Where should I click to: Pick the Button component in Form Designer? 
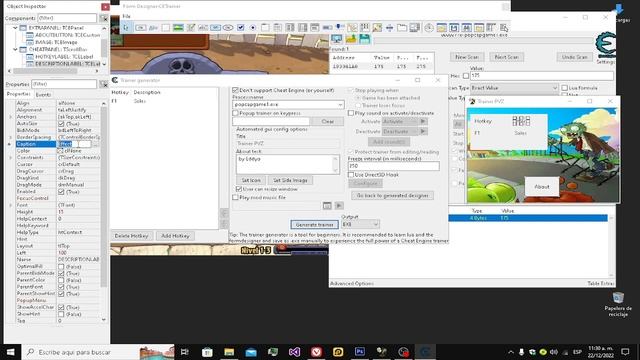click(141, 27)
